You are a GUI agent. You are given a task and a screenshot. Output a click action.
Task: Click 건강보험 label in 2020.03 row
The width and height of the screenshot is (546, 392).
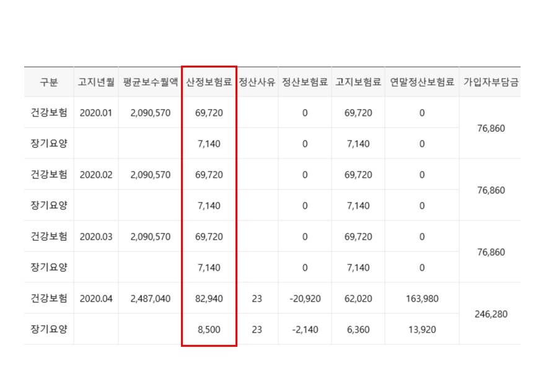click(49, 237)
